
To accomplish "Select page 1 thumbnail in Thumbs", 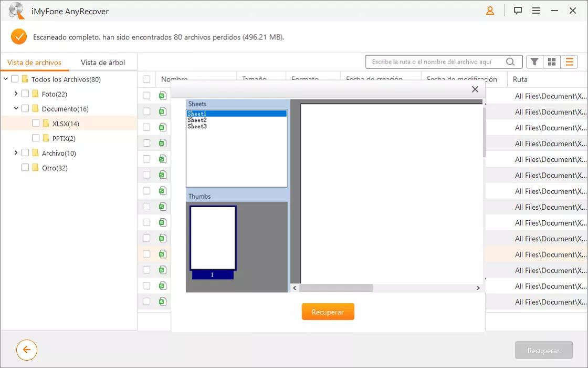I will (213, 238).
